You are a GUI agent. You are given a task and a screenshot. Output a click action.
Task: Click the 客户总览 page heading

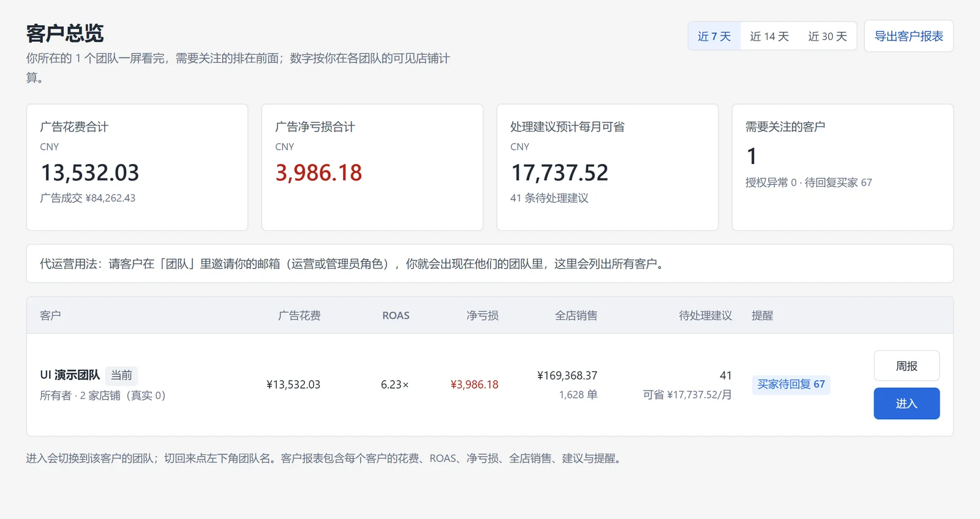click(65, 33)
